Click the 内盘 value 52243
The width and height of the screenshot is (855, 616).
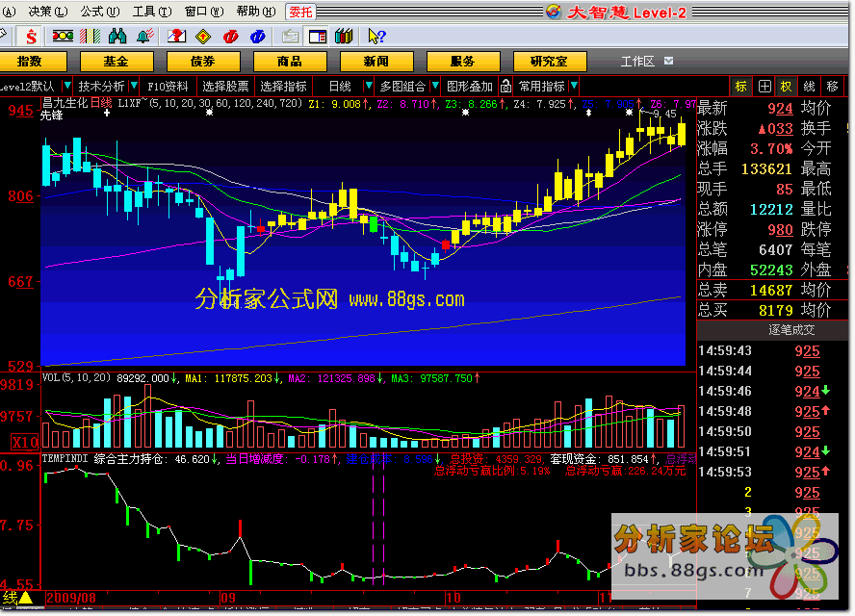[771, 269]
